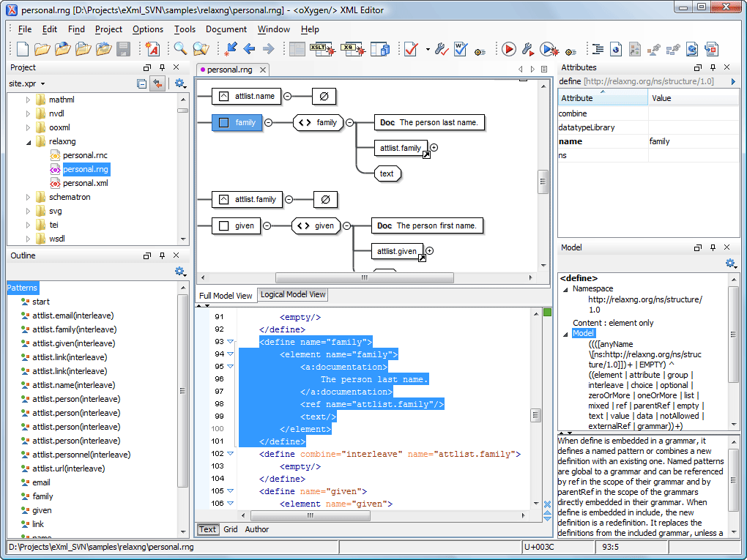Debug scenario with the play-bug icon
747x560 pixels.
pos(549,49)
